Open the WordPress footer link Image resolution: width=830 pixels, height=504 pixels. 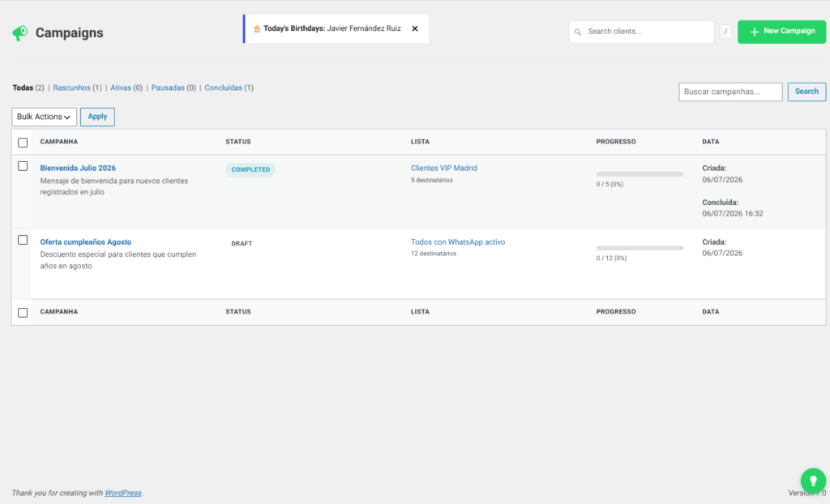tap(123, 493)
